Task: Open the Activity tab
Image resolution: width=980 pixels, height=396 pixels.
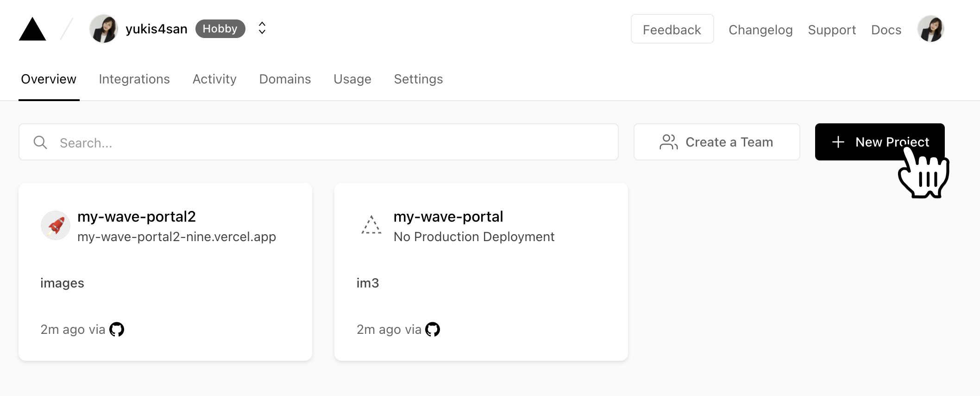Action: [x=214, y=79]
